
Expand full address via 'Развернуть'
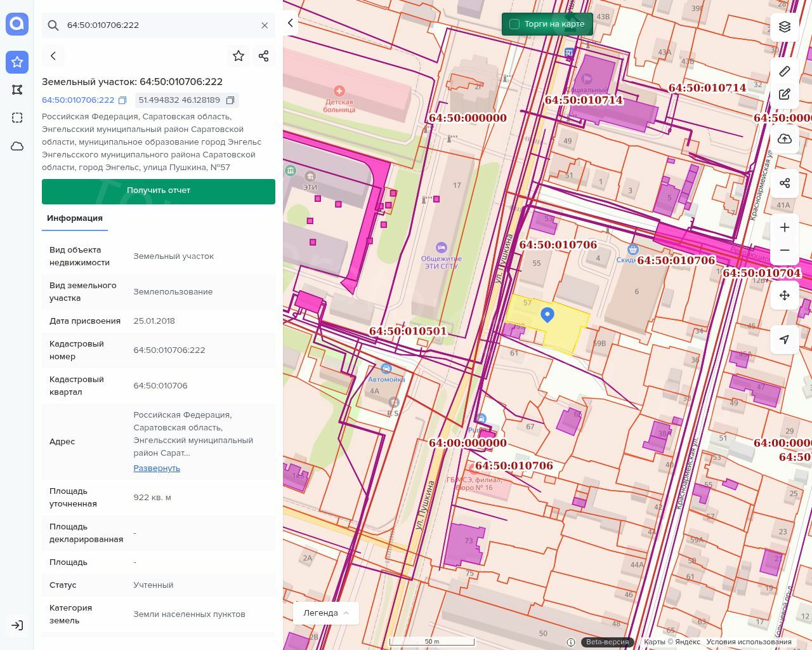tap(157, 468)
